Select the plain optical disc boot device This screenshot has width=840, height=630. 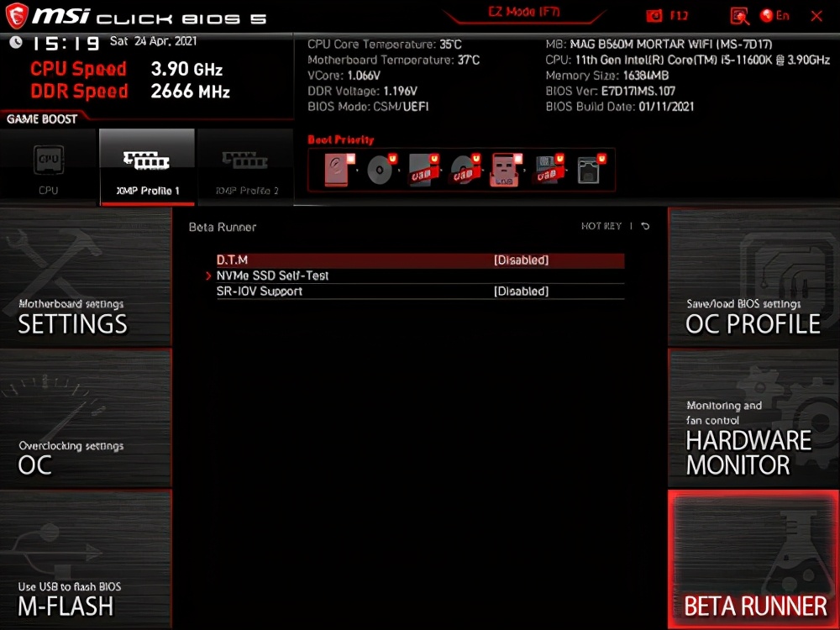381,170
